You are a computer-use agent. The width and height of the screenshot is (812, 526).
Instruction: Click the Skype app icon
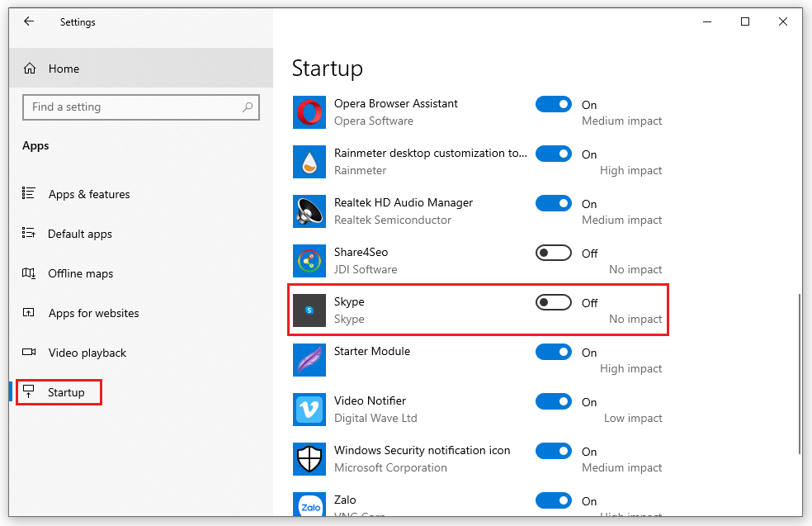[x=309, y=310]
